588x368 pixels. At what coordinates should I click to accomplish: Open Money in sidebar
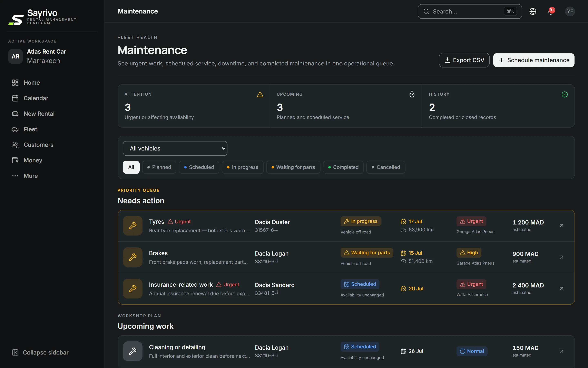(52, 160)
